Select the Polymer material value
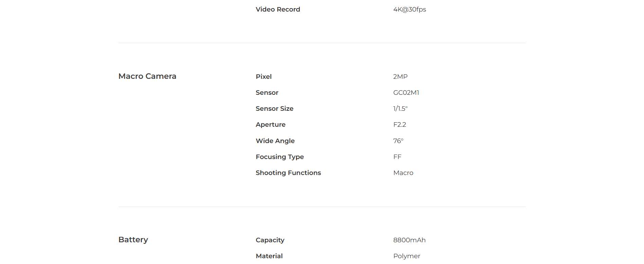Image resolution: width=644 pixels, height=264 pixels. 406,256
